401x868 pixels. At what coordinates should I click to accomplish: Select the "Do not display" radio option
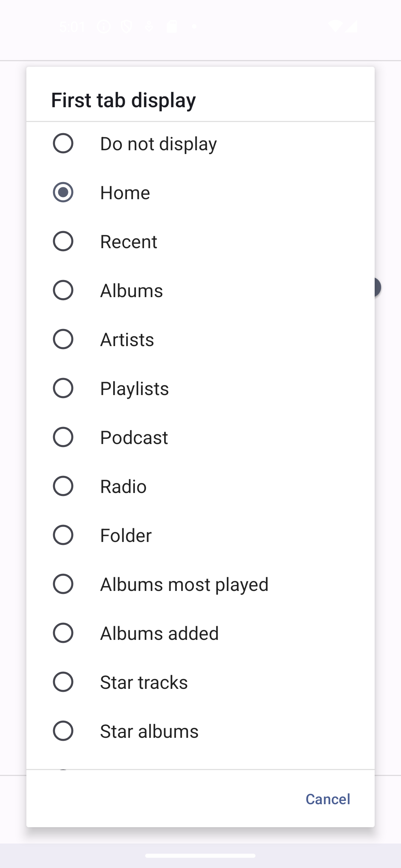pyautogui.click(x=63, y=144)
